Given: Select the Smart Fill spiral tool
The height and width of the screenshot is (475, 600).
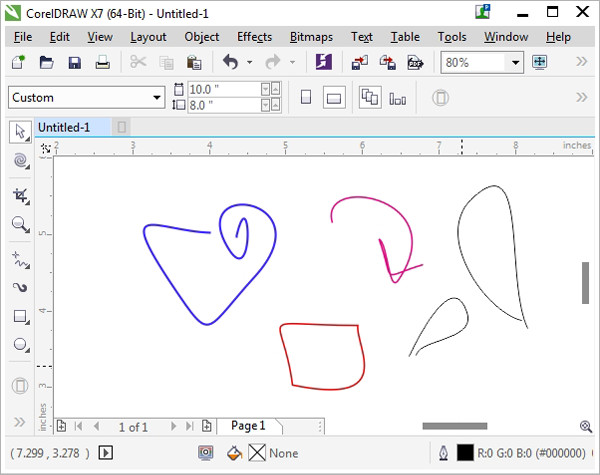Looking at the screenshot, I should pos(20,161).
